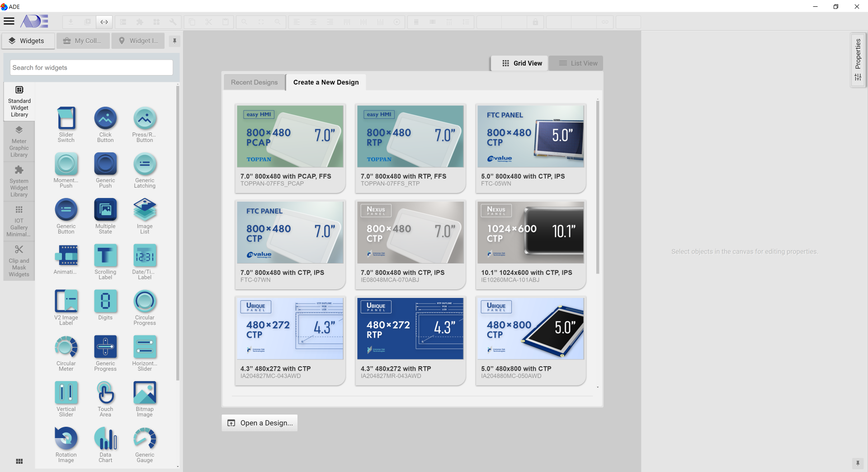
Task: Open the Meter Graphic Library
Action: [x=19, y=142]
